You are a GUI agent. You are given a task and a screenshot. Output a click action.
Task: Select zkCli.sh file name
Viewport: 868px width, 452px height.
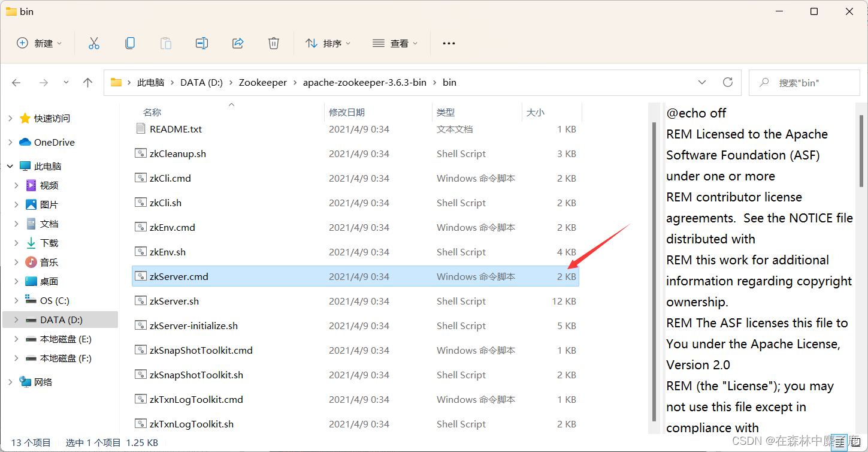(x=165, y=203)
